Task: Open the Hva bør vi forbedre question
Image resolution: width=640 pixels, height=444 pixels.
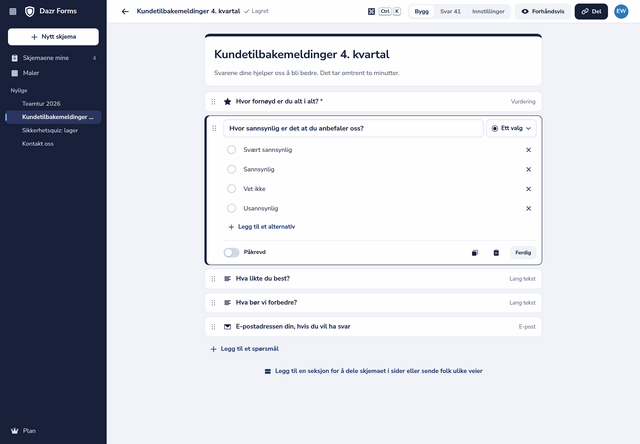Action: coord(373,303)
